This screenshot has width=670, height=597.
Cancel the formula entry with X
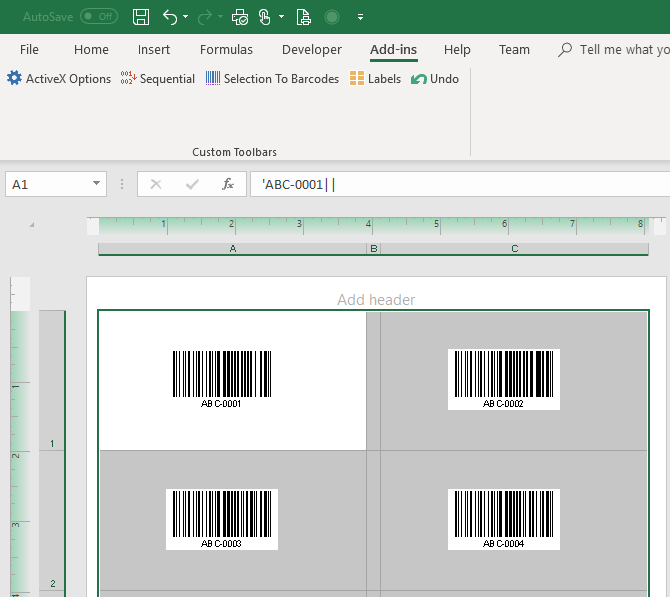pyautogui.click(x=156, y=184)
